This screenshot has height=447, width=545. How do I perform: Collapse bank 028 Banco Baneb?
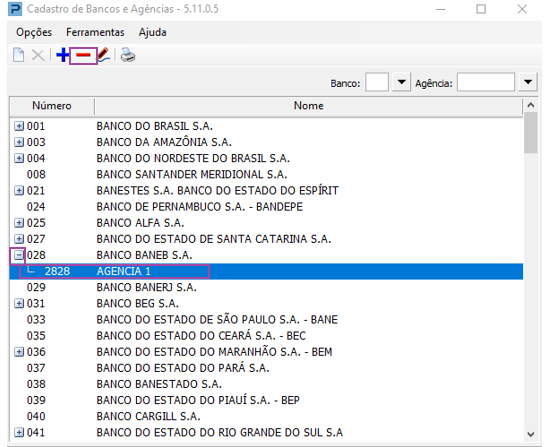(x=19, y=255)
